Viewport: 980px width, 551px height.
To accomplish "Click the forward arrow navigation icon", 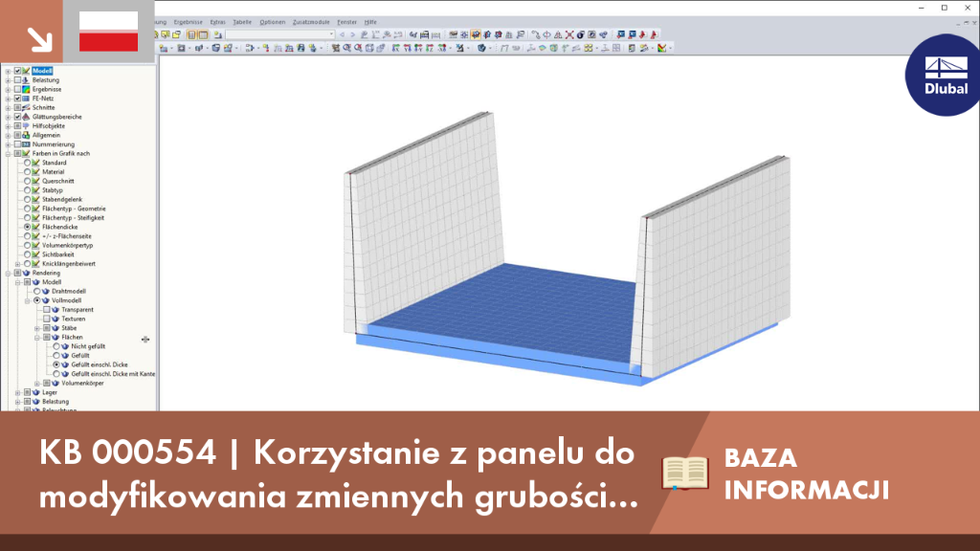I will 352,35.
